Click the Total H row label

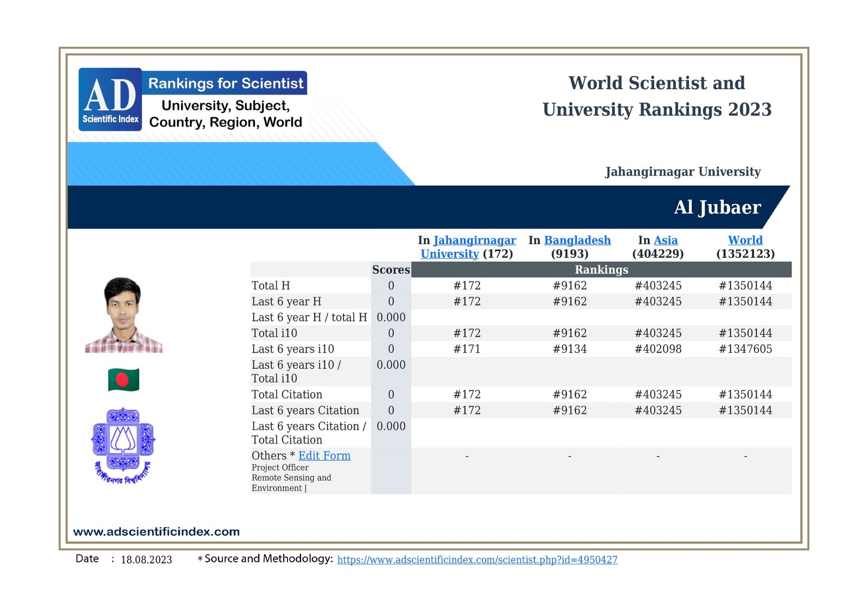tap(271, 286)
